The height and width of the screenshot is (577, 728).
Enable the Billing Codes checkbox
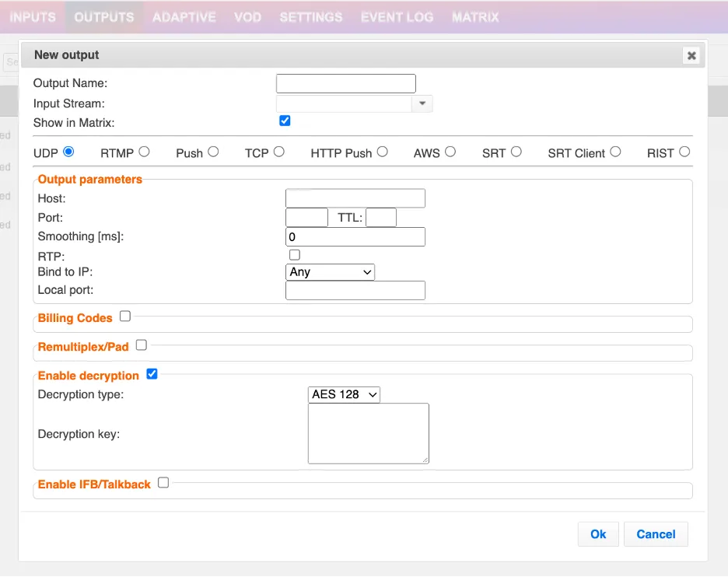[x=125, y=316]
